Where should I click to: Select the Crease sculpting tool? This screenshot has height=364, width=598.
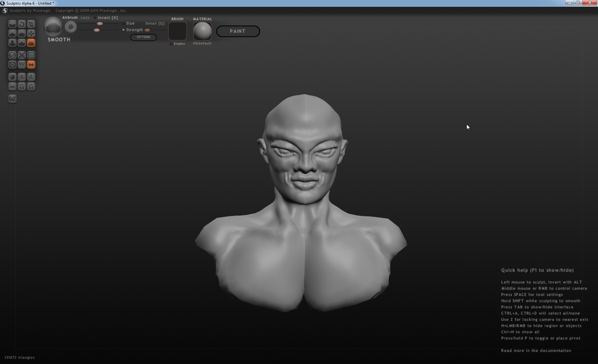tap(12, 24)
